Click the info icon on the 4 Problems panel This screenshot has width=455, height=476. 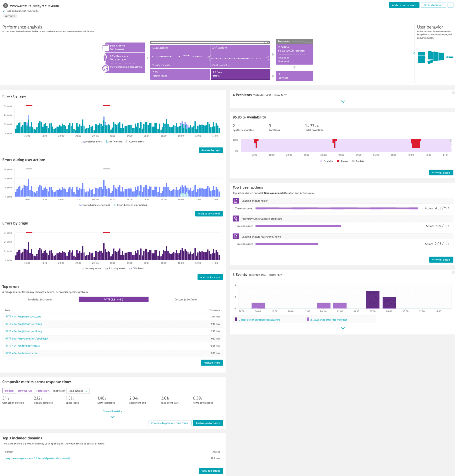tap(452, 92)
